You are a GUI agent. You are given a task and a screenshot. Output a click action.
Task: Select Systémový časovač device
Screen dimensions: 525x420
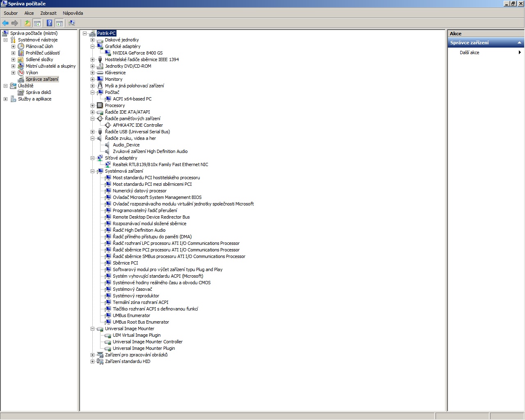[132, 289]
